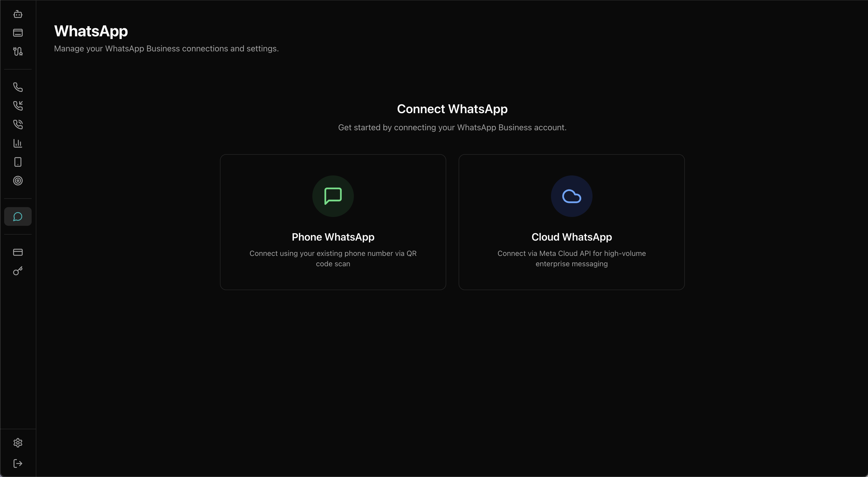Open the settings gear icon

18,443
